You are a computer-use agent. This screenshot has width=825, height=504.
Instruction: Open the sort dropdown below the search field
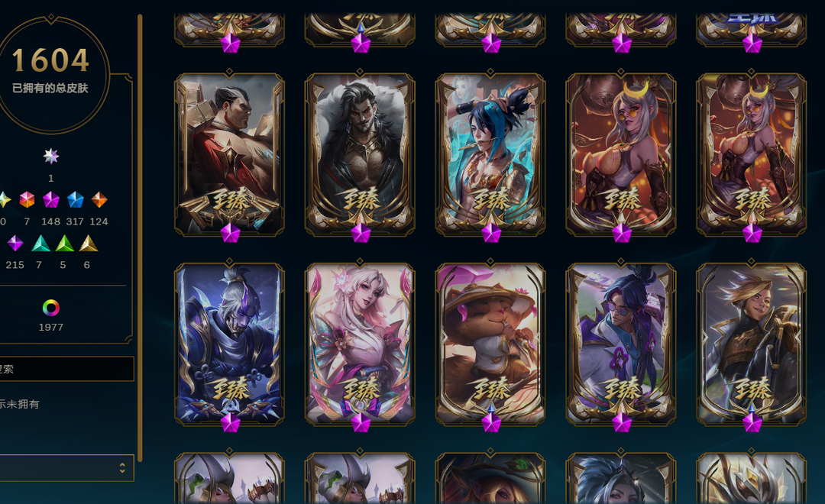[x=66, y=467]
